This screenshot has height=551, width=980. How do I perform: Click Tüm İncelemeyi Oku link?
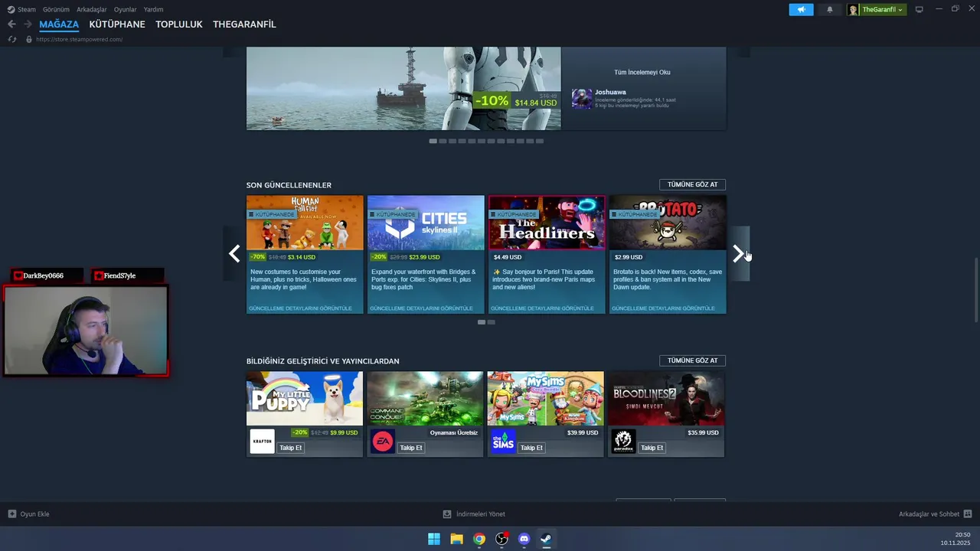[x=642, y=73]
